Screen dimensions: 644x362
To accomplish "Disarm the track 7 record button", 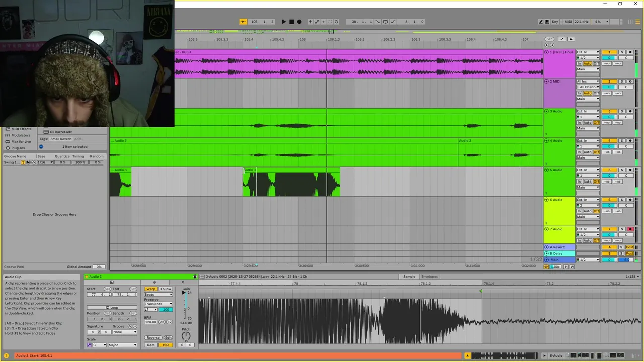I will tap(630, 229).
